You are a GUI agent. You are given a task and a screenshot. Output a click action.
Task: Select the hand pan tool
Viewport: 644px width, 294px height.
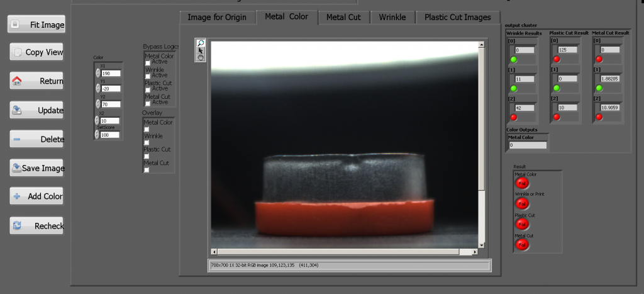[x=201, y=57]
